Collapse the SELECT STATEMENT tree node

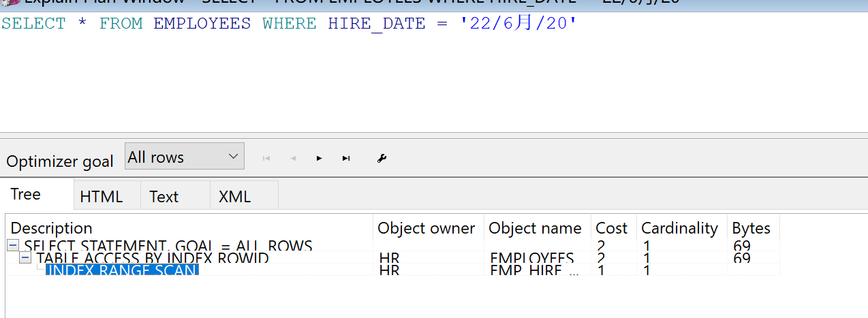(14, 245)
